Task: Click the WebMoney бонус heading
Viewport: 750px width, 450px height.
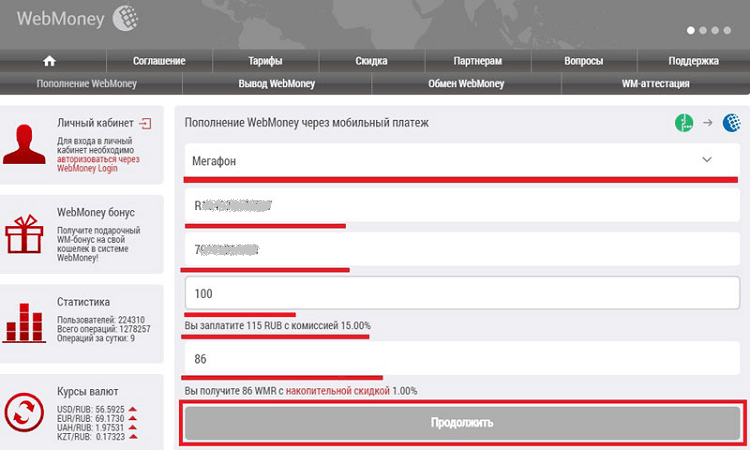Action: [x=96, y=212]
